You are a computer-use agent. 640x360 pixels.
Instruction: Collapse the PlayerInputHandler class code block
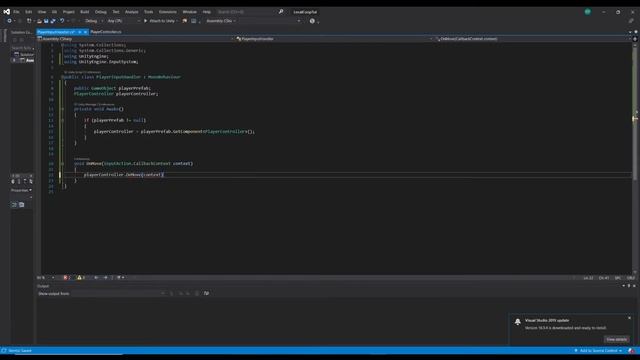[x=62, y=77]
